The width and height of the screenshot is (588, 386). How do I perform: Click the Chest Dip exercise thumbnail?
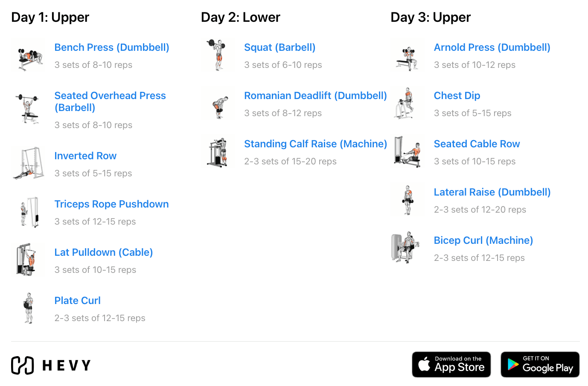coord(407,103)
